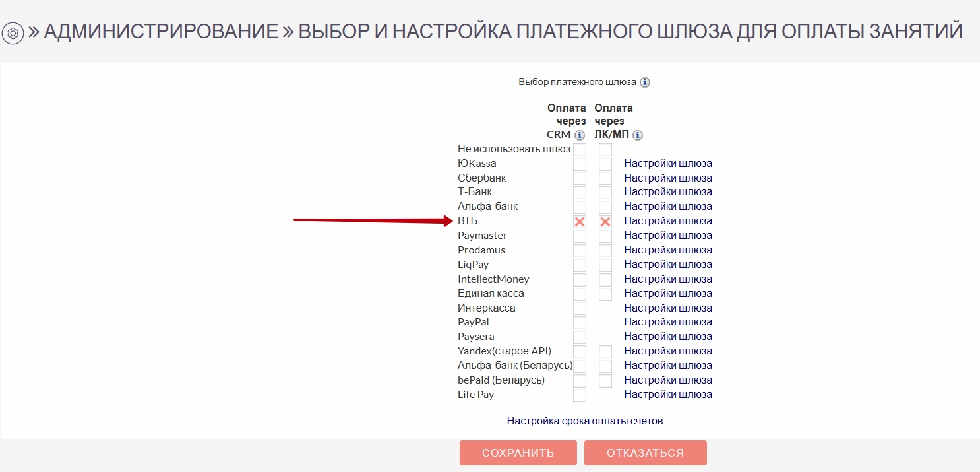Enable CRM payment for Yandex(старое API)
The height and width of the screenshot is (472, 980).
tap(580, 351)
